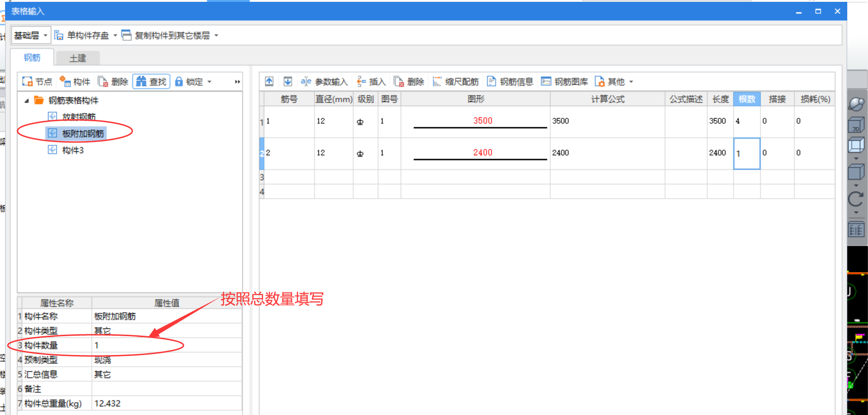Click the 计算公式 column header
Screen dimensions: 868x415
pos(608,99)
